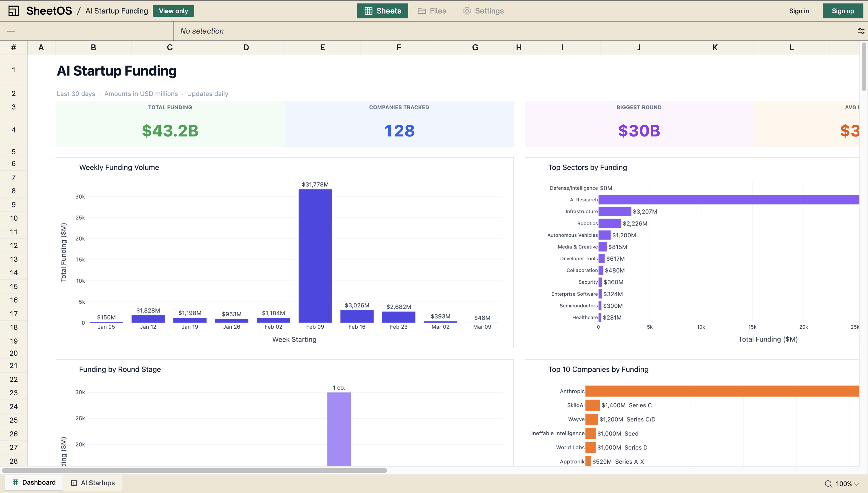
Task: Open the Settings gear icon
Action: pos(466,11)
